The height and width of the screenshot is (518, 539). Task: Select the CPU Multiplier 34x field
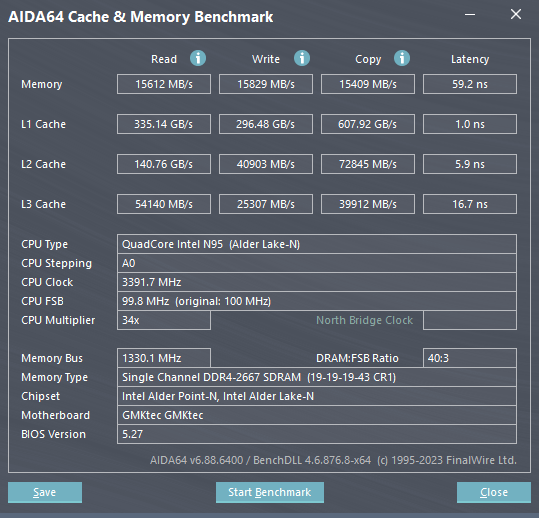[x=164, y=320]
